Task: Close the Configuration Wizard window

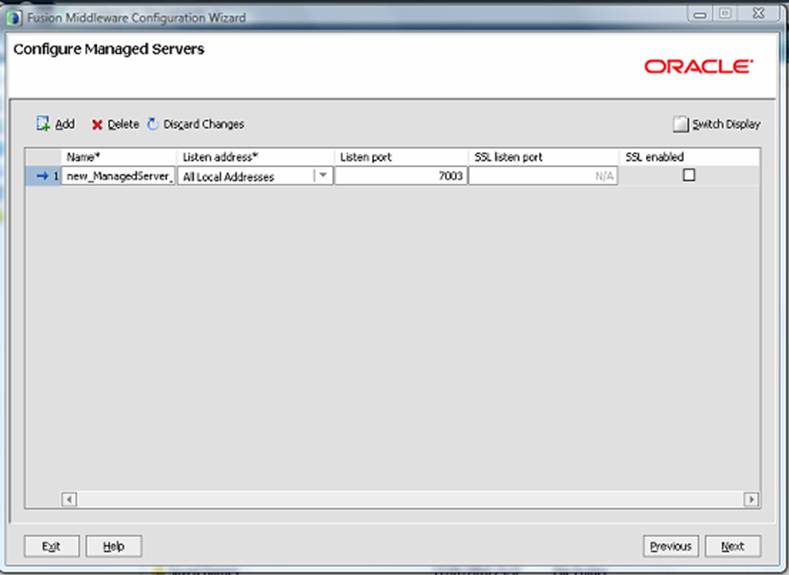Action: coord(759,14)
